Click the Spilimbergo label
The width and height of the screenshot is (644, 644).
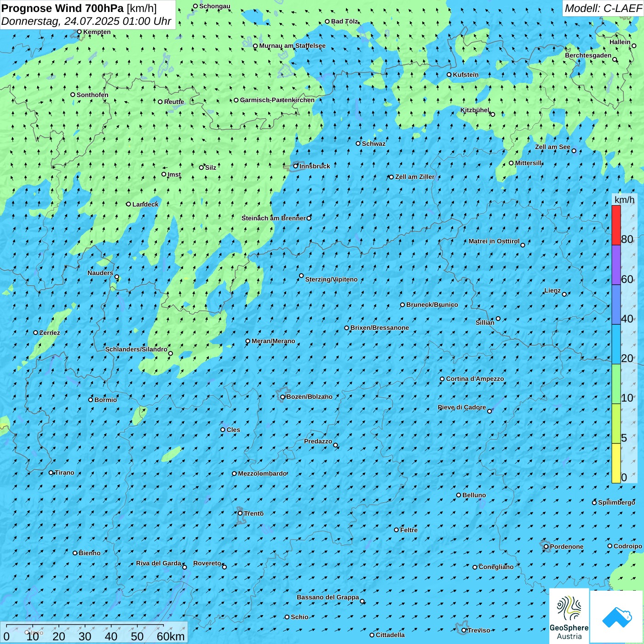pyautogui.click(x=616, y=502)
